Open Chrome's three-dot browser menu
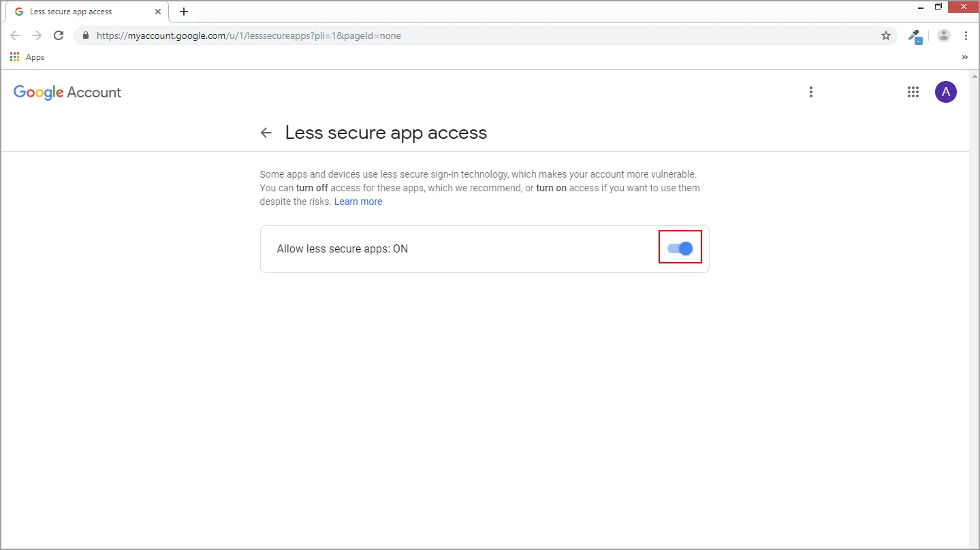980x550 pixels. (x=966, y=35)
